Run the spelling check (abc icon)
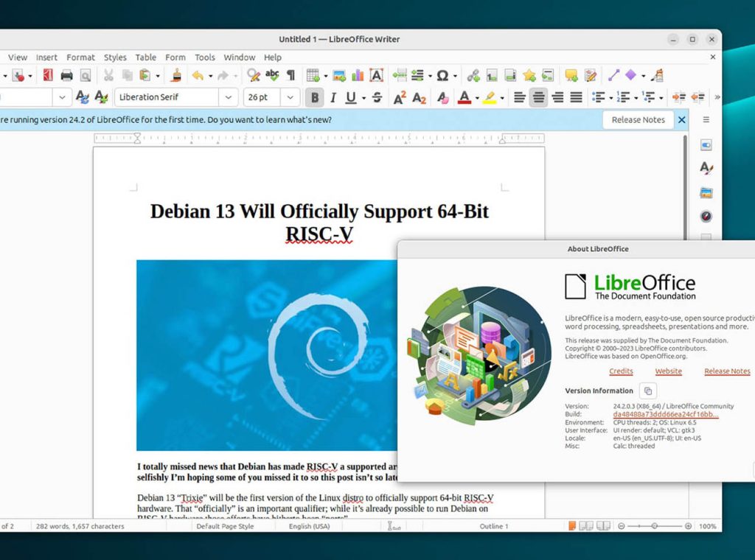755x560 pixels. pos(272,75)
